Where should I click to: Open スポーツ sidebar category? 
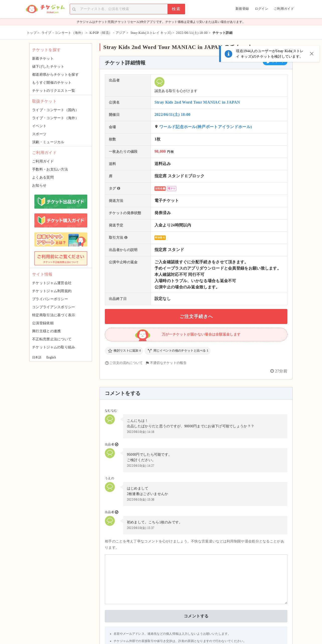[x=39, y=134]
